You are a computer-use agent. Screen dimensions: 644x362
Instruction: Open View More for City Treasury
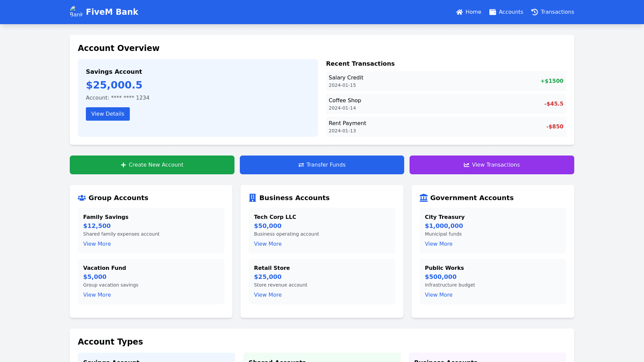(x=438, y=244)
